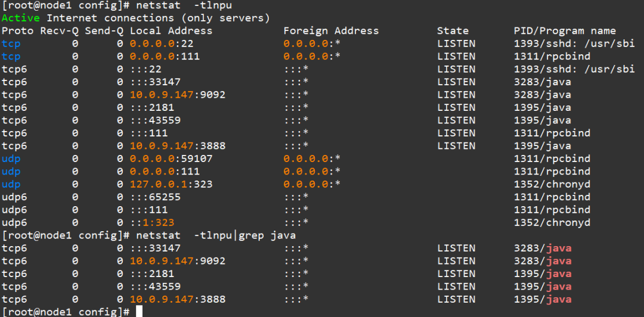Image resolution: width=644 pixels, height=317 pixels.
Task: Click LISTEN in the 0.0.0.0:22 row
Action: click(456, 43)
